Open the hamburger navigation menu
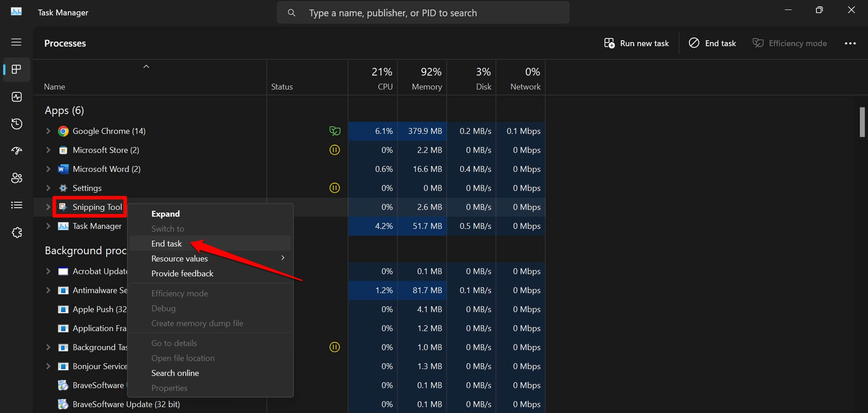This screenshot has height=413, width=868. tap(16, 42)
